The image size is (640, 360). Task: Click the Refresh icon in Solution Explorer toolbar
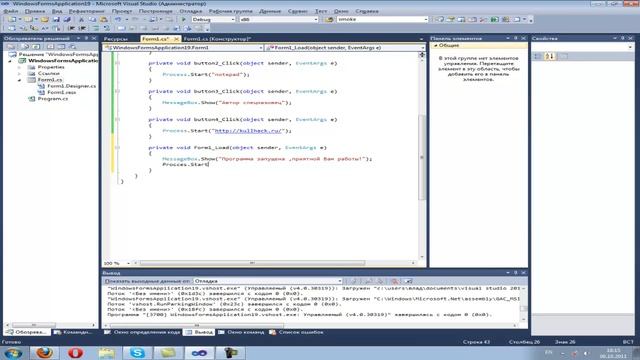point(36,47)
